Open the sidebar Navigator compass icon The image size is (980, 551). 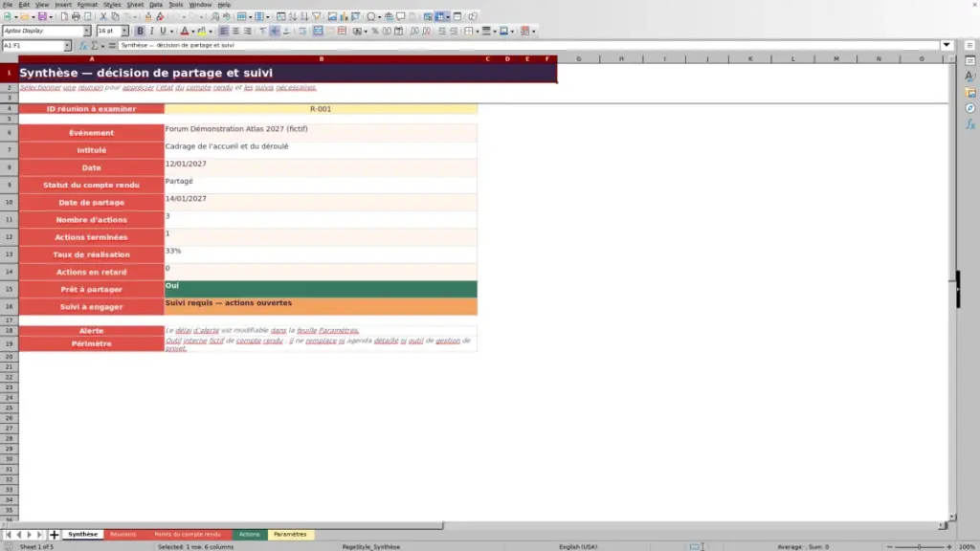coord(970,109)
